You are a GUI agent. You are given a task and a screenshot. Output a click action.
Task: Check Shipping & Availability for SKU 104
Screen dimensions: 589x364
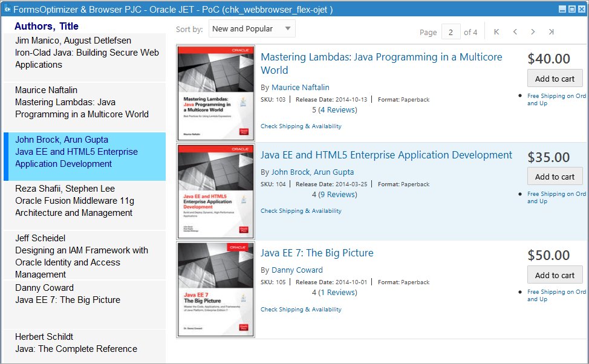coord(301,211)
